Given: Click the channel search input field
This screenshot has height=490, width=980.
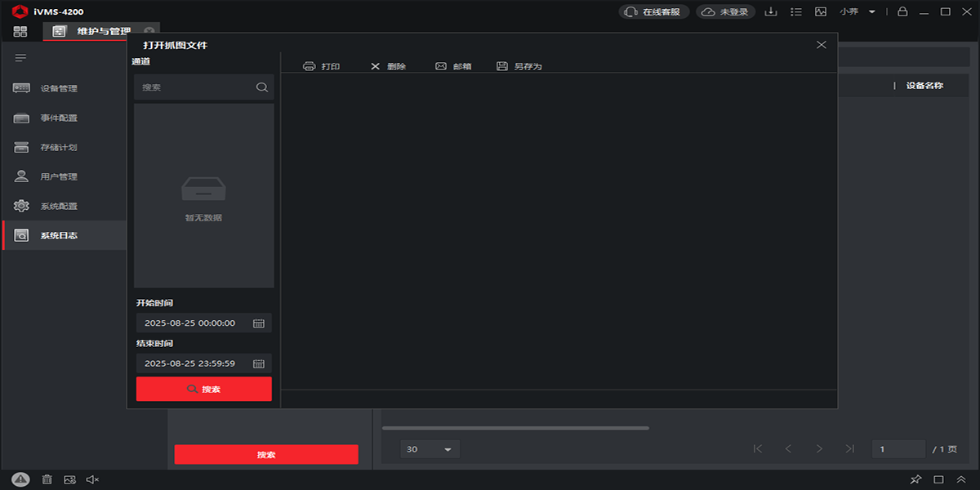Looking at the screenshot, I should pyautogui.click(x=204, y=87).
